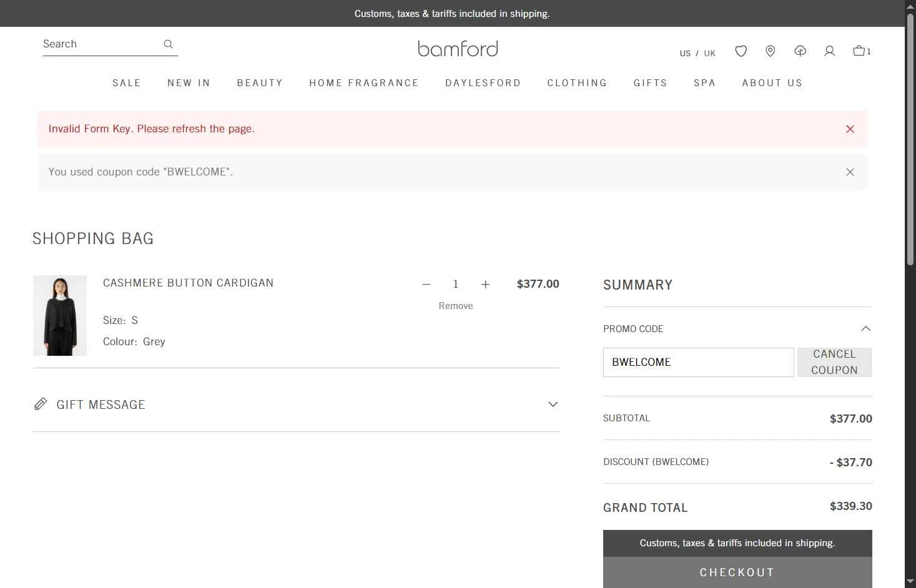Open the wishlist heart icon
The height and width of the screenshot is (588, 916).
click(741, 51)
